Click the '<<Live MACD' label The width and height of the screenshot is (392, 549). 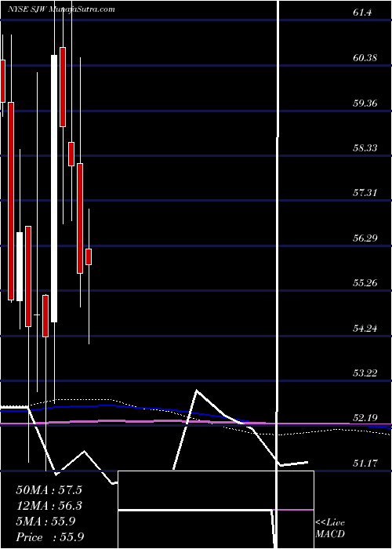[330, 529]
